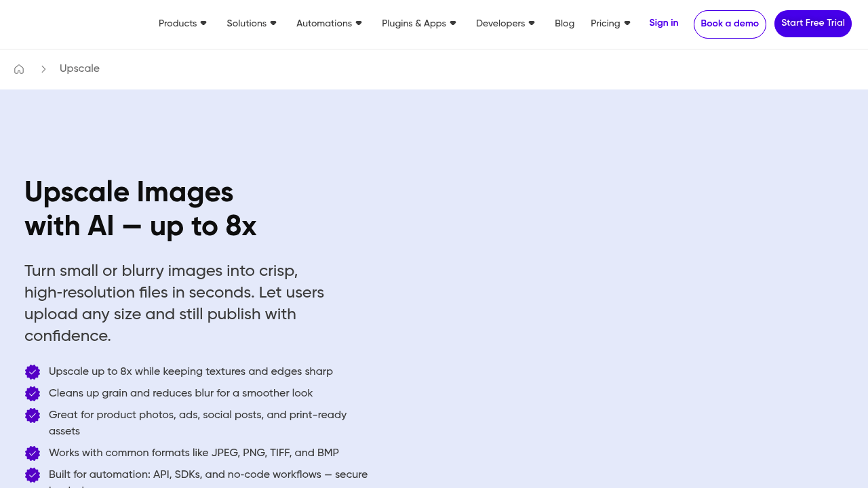Click the 'Turn small or blurry images' paragraph
Screen dimensions: 868x488
pos(174,304)
